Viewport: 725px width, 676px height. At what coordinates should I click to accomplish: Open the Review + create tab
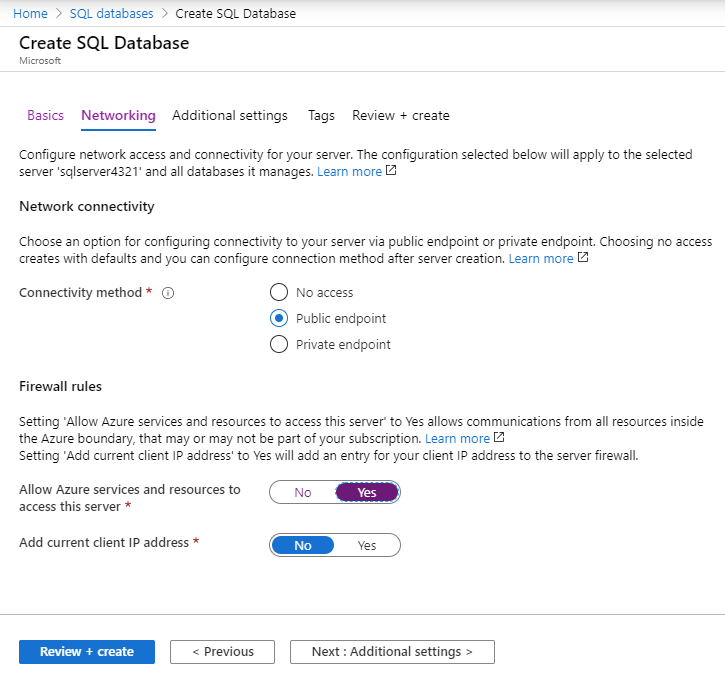coord(400,115)
